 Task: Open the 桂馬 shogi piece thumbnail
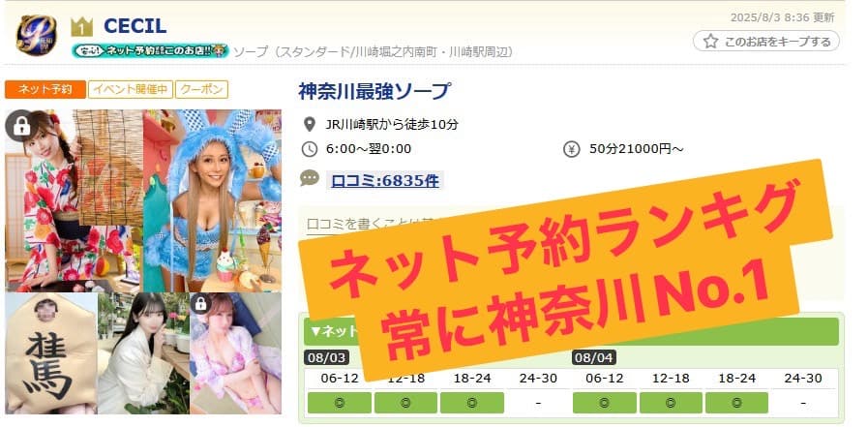click(x=51, y=353)
